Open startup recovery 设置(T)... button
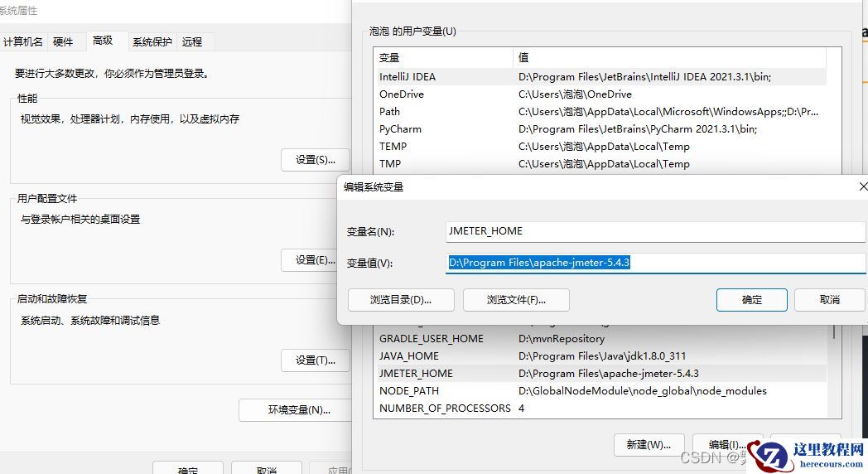Screen dimensions: 868x474 (x=316, y=360)
